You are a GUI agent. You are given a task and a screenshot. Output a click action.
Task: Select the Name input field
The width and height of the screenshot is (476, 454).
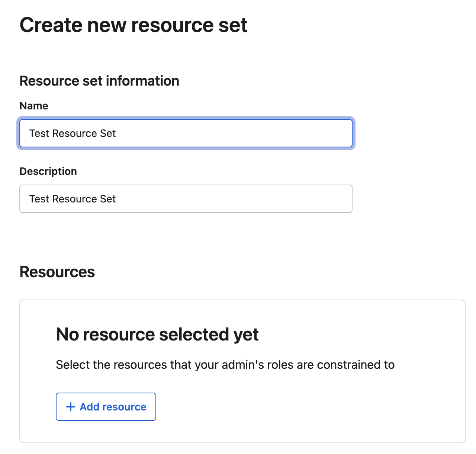(186, 133)
